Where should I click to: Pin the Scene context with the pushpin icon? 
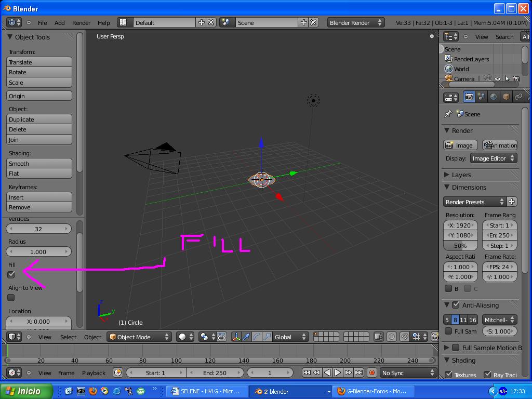point(448,114)
